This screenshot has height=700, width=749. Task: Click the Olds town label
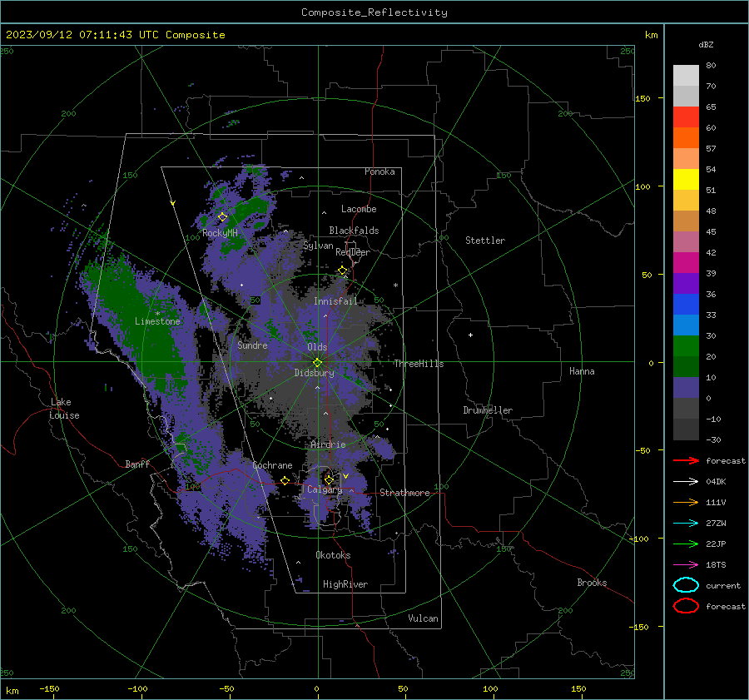tap(317, 347)
